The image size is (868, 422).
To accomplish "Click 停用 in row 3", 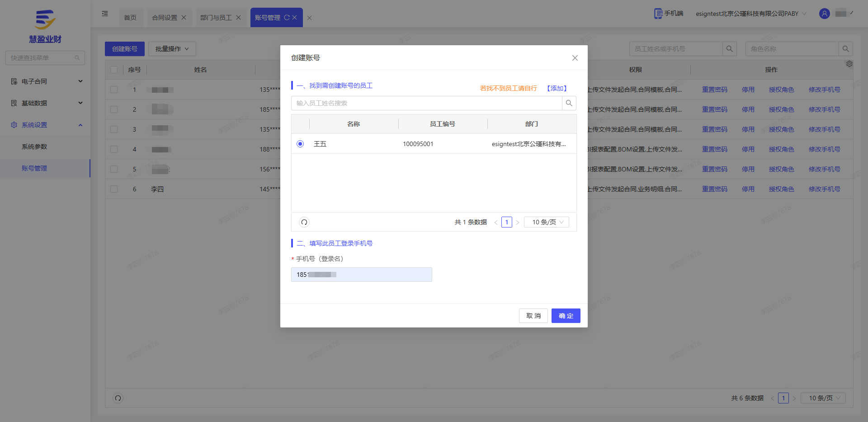I will 748,129.
